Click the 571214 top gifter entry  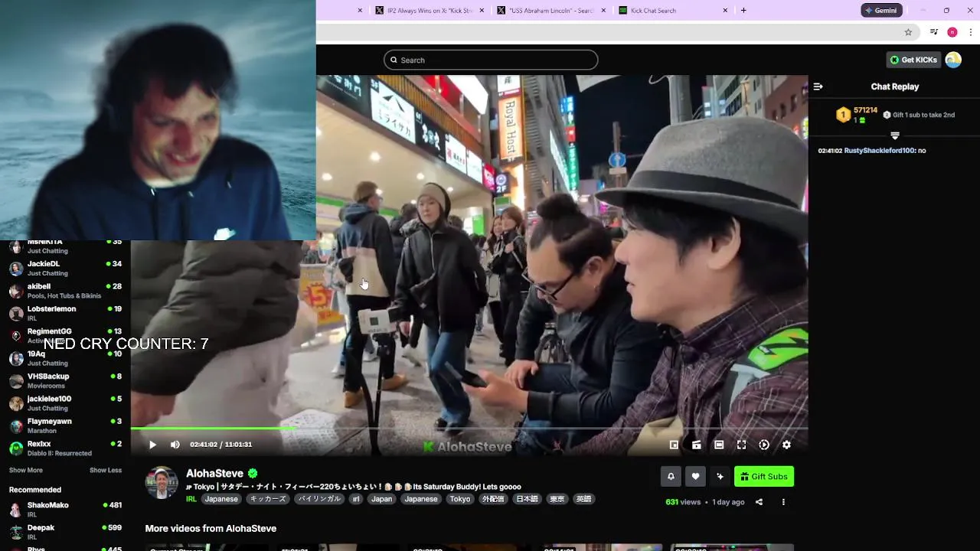click(857, 115)
